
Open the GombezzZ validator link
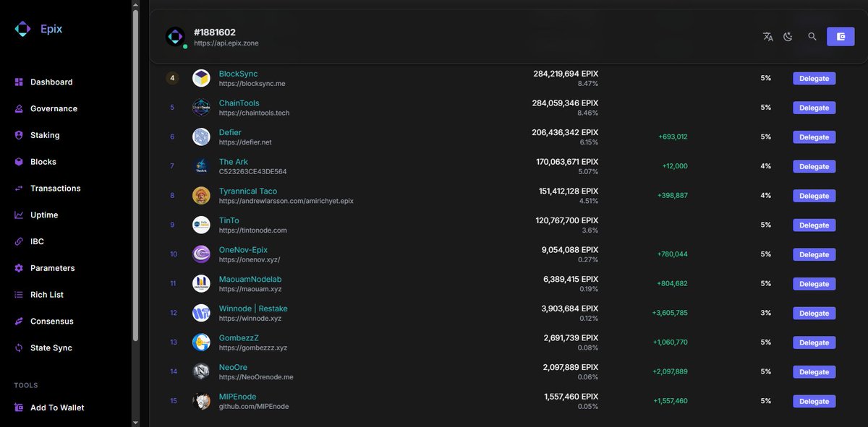click(239, 338)
